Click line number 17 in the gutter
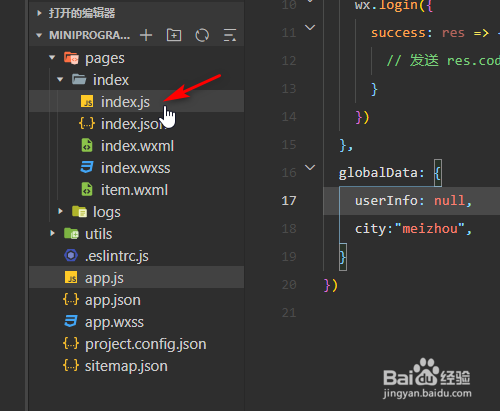The height and width of the screenshot is (411, 500). click(x=289, y=201)
